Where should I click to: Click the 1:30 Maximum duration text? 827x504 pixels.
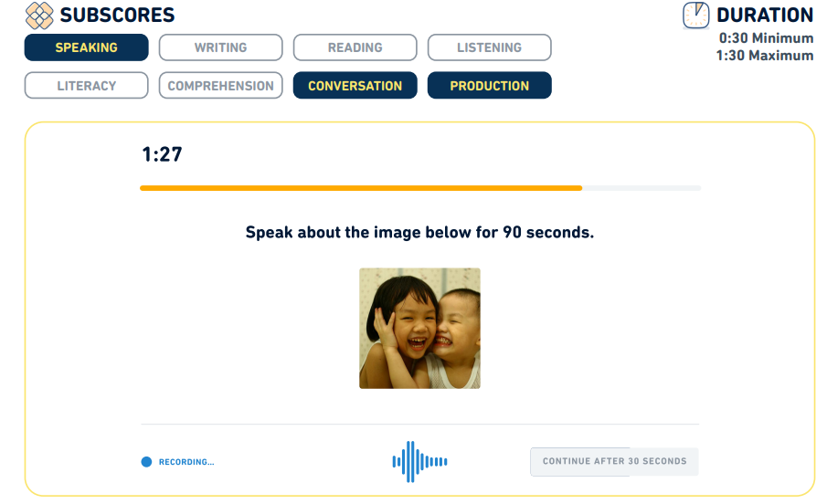click(x=765, y=56)
